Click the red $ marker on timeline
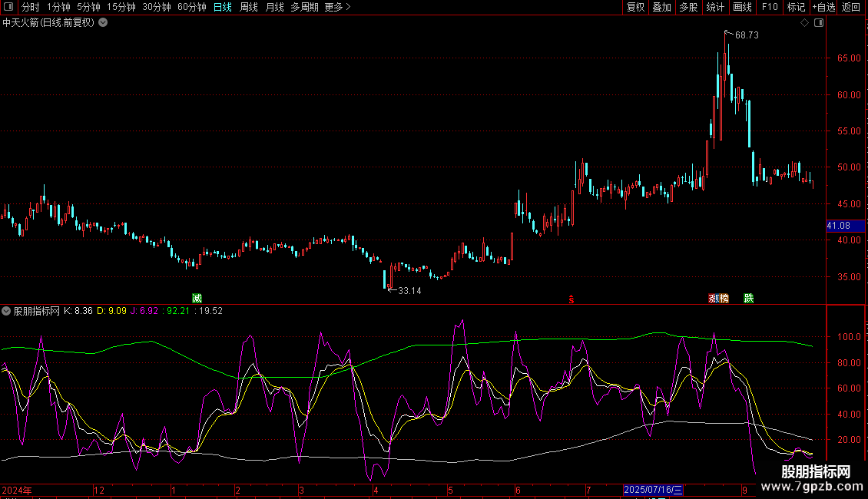The height and width of the screenshot is (499, 868). [571, 299]
